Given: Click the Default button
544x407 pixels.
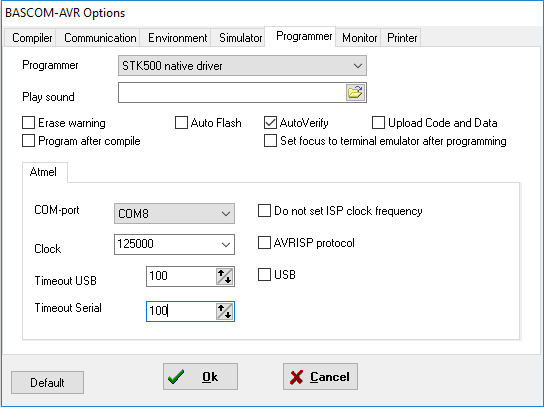Looking at the screenshot, I should pos(47,382).
